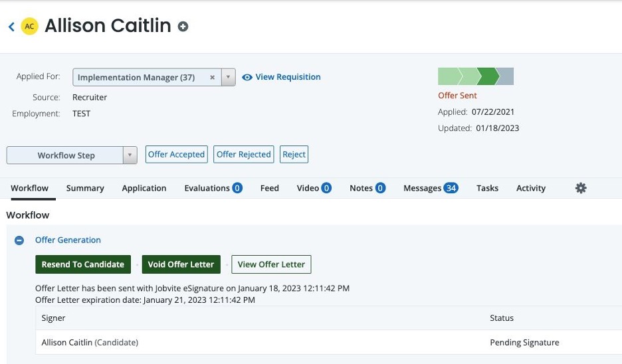The image size is (622, 364).
Task: Click the yellow AC avatar icon
Action: pos(29,27)
